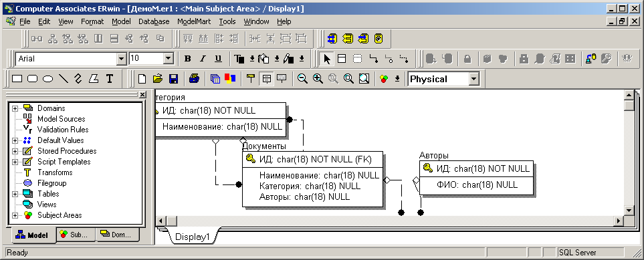Select Filegroup in the model tree
Image resolution: width=644 pixels, height=260 pixels.
point(51,183)
